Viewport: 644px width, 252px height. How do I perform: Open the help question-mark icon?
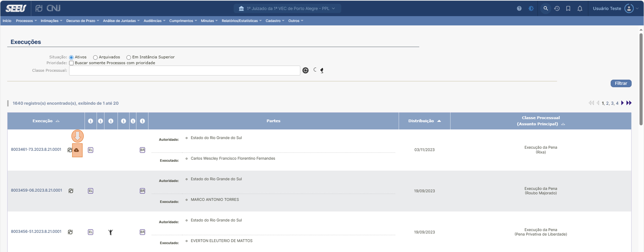(x=519, y=8)
